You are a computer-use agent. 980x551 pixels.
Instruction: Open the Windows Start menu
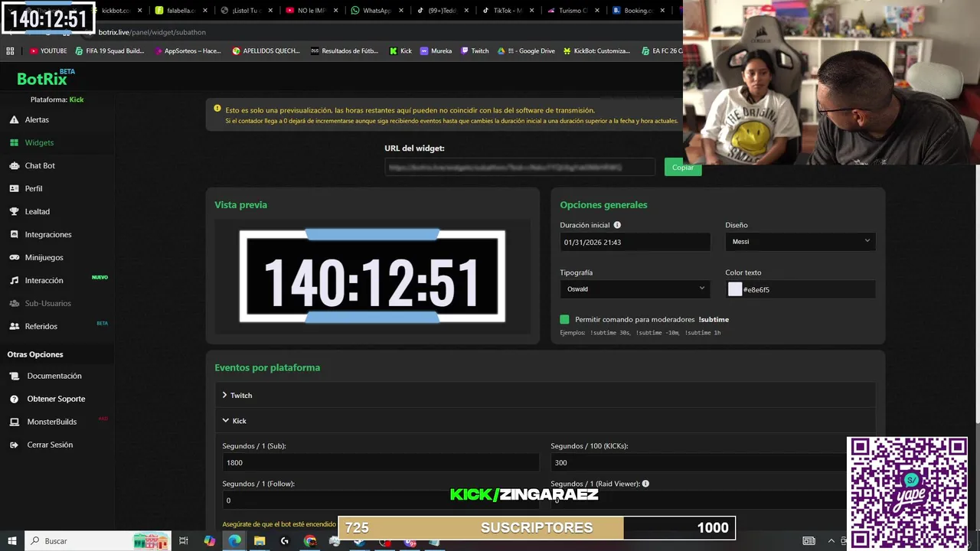pyautogui.click(x=11, y=541)
